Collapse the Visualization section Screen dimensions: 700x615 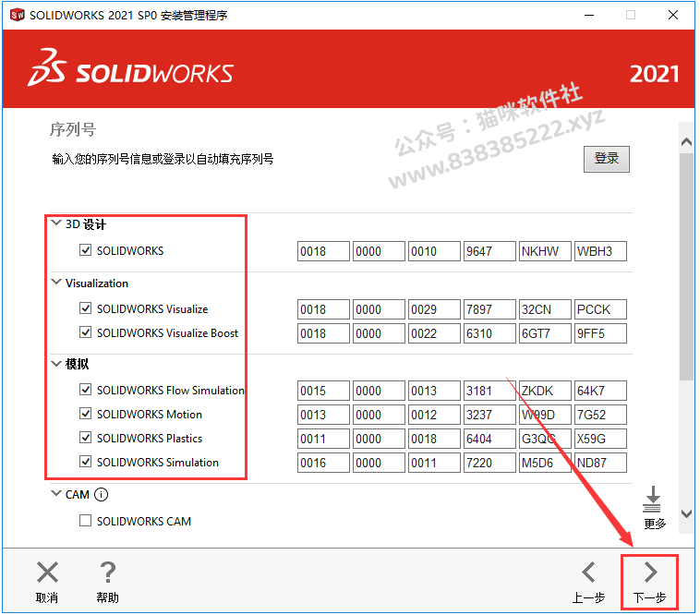coord(56,282)
